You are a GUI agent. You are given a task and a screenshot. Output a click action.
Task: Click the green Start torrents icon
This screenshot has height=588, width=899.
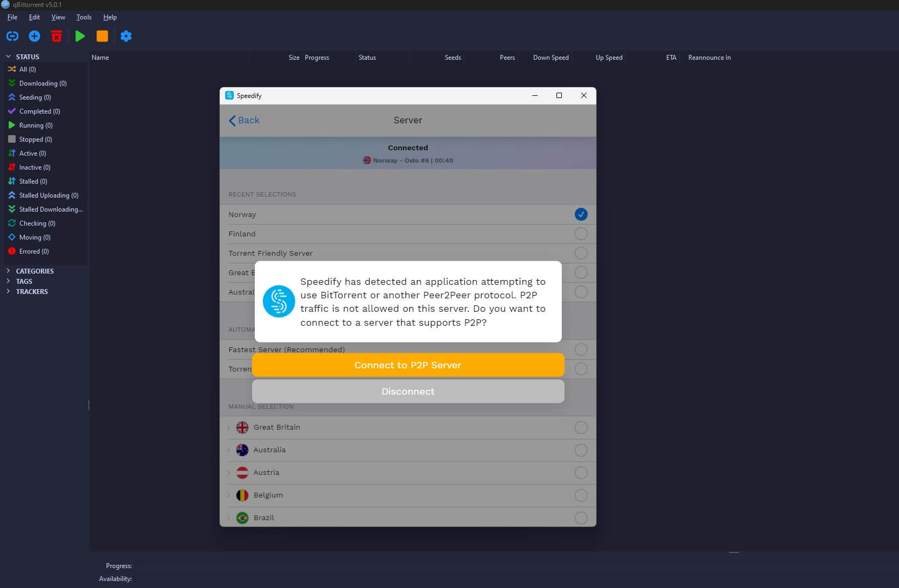point(80,36)
